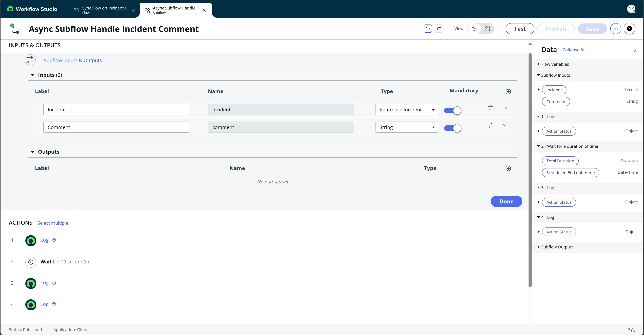Toggle Mandatory switch for Comment input
644x335 pixels.
tap(453, 128)
